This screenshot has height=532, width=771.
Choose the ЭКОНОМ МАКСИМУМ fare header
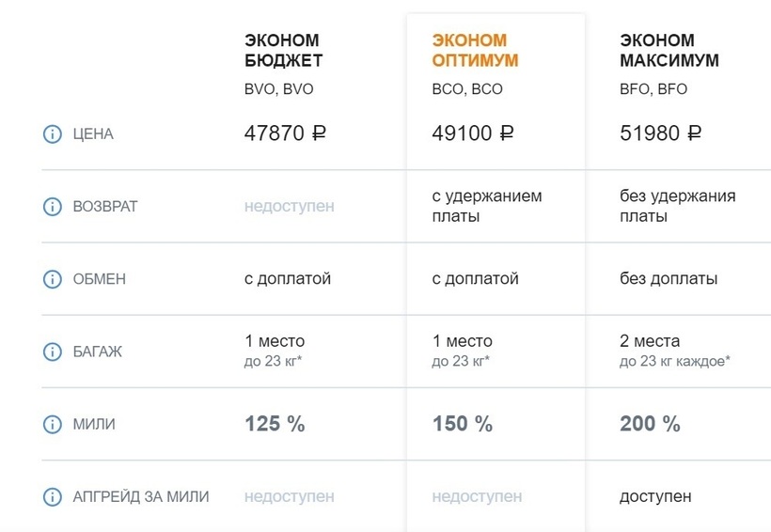coord(669,51)
